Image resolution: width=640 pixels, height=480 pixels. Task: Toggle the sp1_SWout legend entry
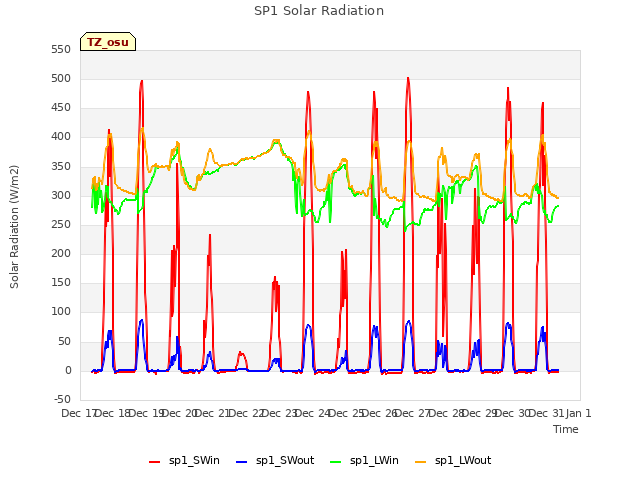[x=275, y=460]
